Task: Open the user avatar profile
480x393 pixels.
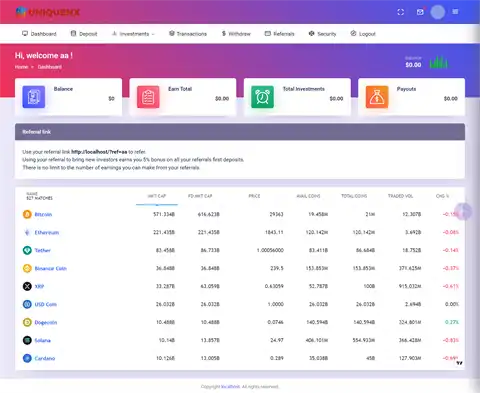Action: coord(438,12)
